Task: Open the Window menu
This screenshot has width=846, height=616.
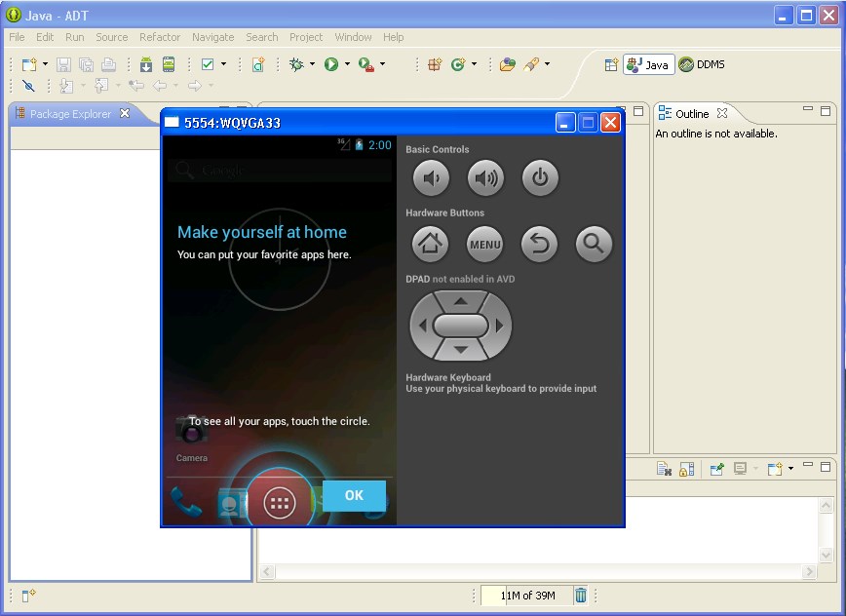Action: click(x=353, y=37)
